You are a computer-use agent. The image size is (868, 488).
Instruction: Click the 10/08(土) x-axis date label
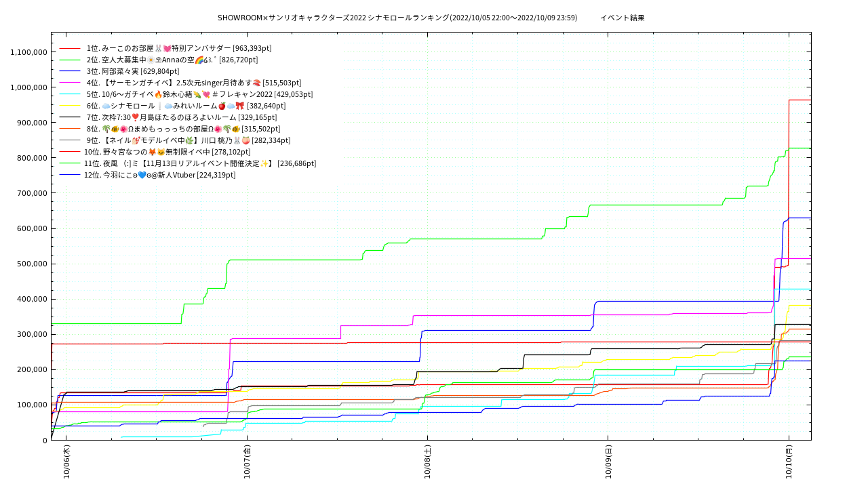click(428, 462)
